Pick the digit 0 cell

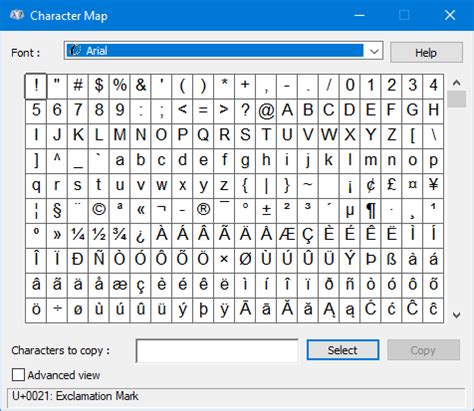pyautogui.click(x=350, y=86)
